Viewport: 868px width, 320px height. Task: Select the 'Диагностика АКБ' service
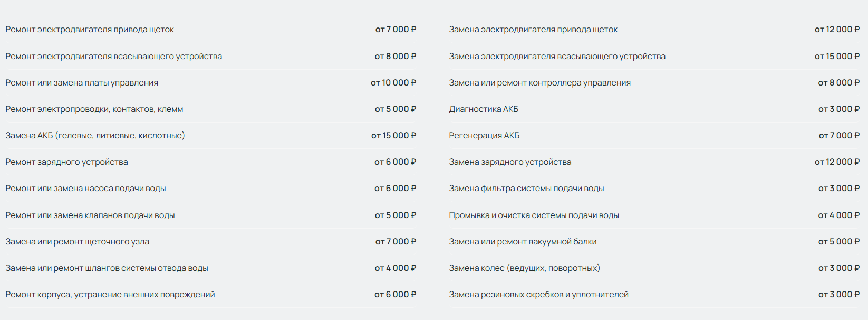pyautogui.click(x=484, y=109)
